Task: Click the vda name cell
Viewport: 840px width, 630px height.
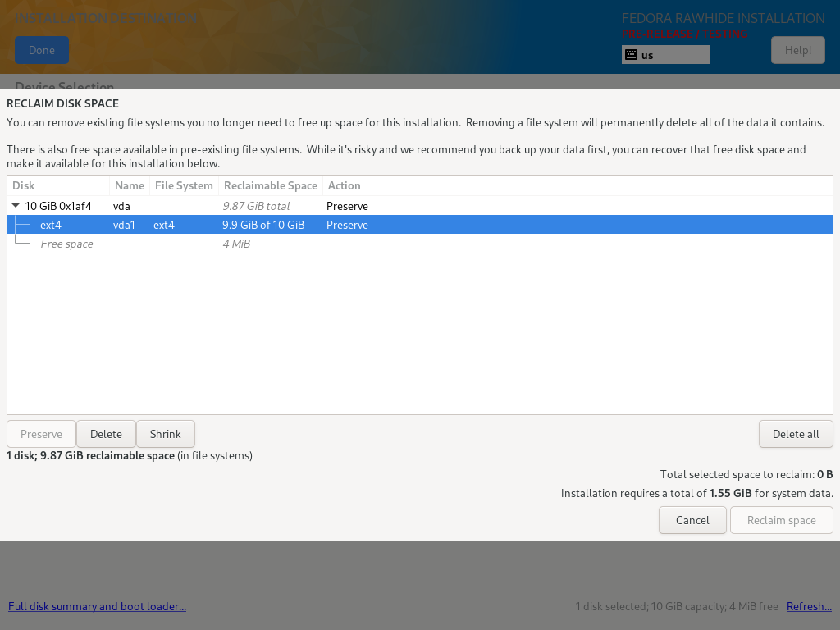Action: (x=121, y=206)
